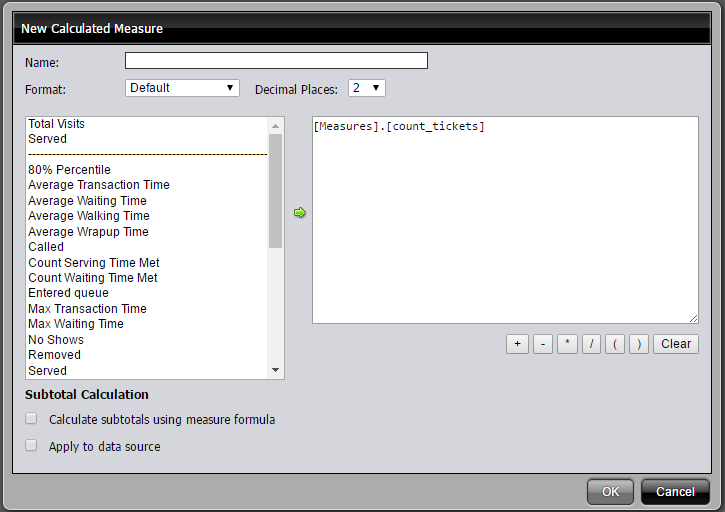
Task: Choose Total Visits from the list
Action: coord(57,124)
